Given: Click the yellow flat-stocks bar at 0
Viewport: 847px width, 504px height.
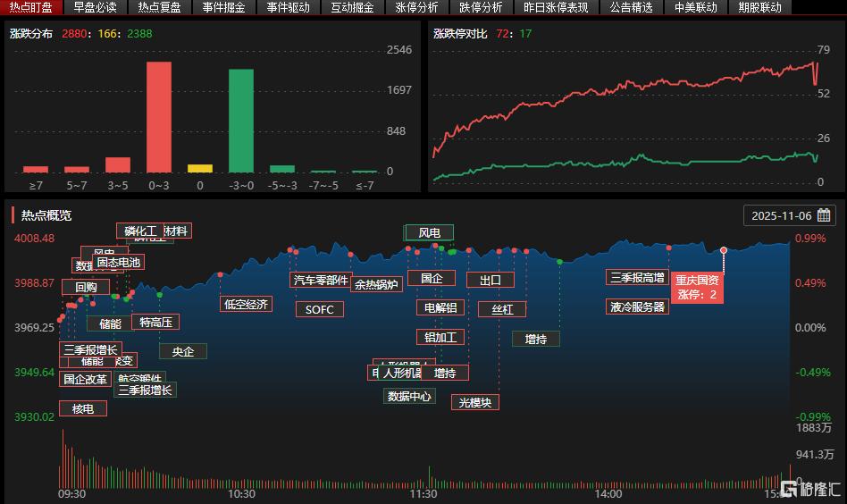Looking at the screenshot, I should 200,168.
